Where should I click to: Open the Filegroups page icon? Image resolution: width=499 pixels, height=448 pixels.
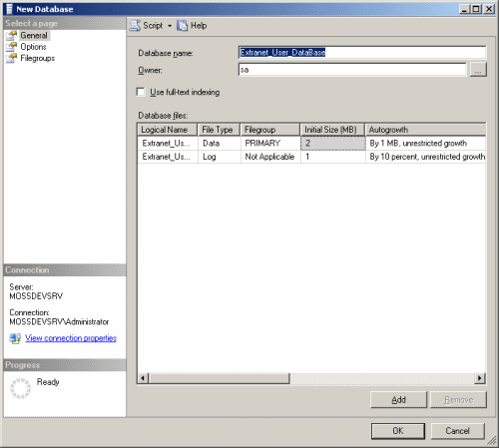[x=11, y=58]
